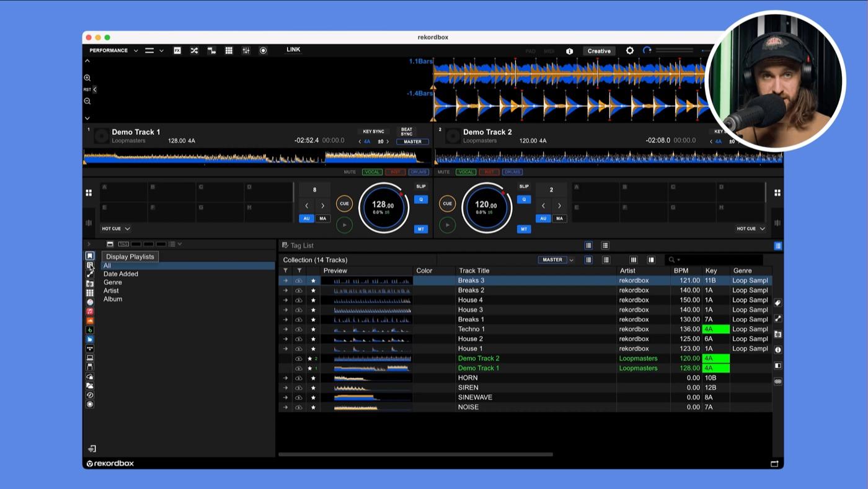Open the iTunes sidebar icon
The width and height of the screenshot is (868, 489).
tap(90, 302)
